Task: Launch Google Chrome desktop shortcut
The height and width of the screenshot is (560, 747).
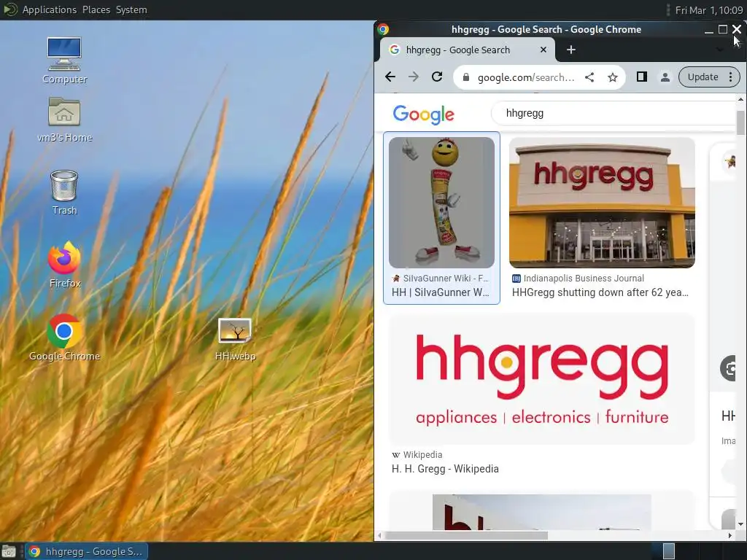Action: [x=64, y=337]
